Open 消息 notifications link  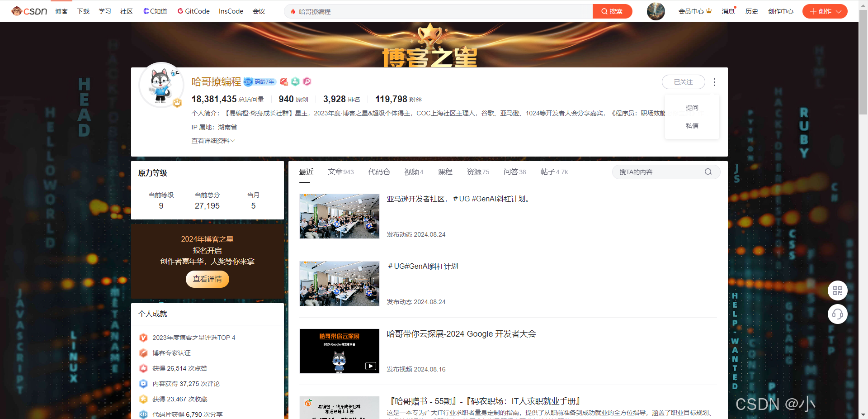[x=728, y=11]
